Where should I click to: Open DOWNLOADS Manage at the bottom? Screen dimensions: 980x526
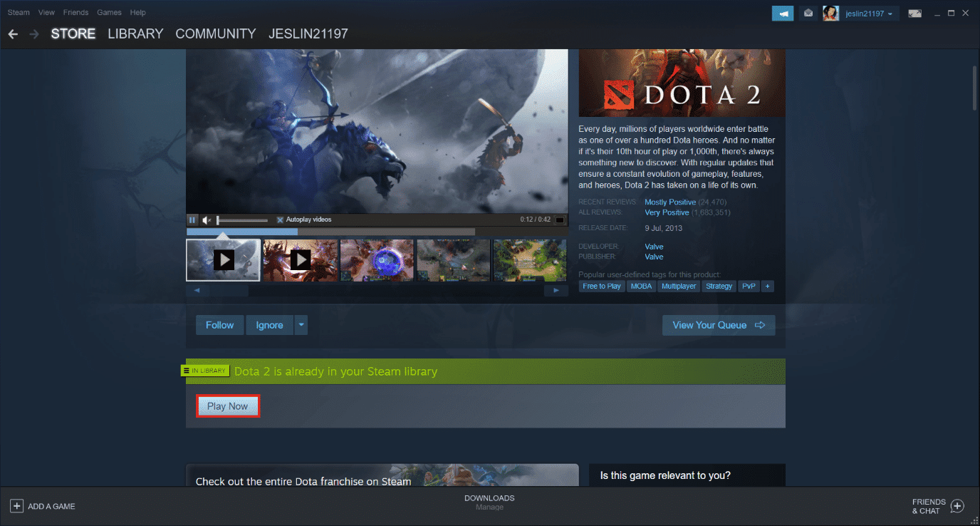tap(489, 502)
